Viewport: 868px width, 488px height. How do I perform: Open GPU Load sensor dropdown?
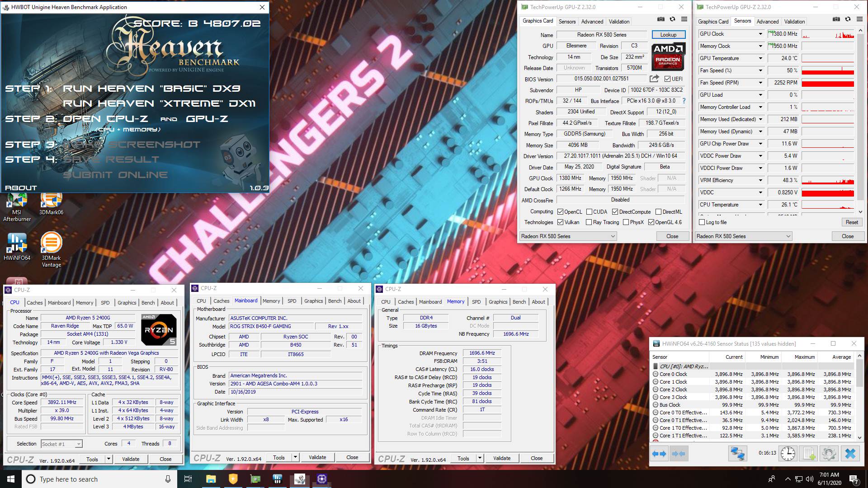[x=760, y=95]
